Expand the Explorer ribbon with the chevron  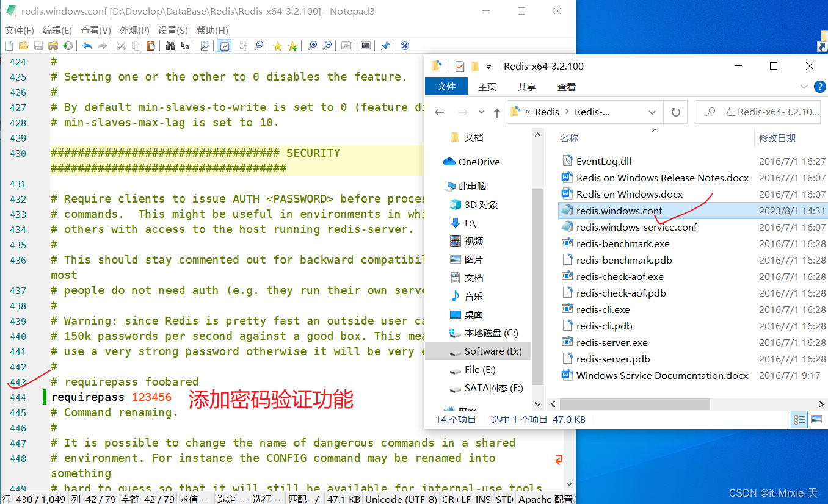tap(804, 87)
